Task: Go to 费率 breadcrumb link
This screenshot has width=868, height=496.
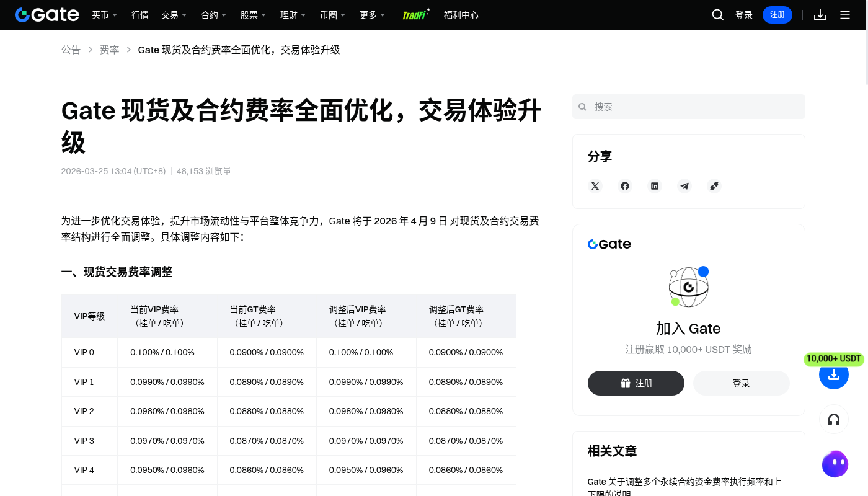Action: tap(110, 50)
